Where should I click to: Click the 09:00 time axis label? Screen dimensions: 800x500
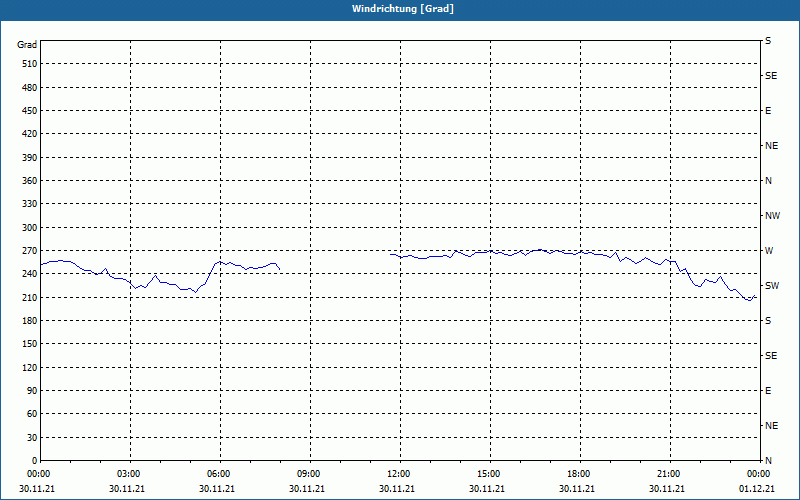pyautogui.click(x=308, y=474)
